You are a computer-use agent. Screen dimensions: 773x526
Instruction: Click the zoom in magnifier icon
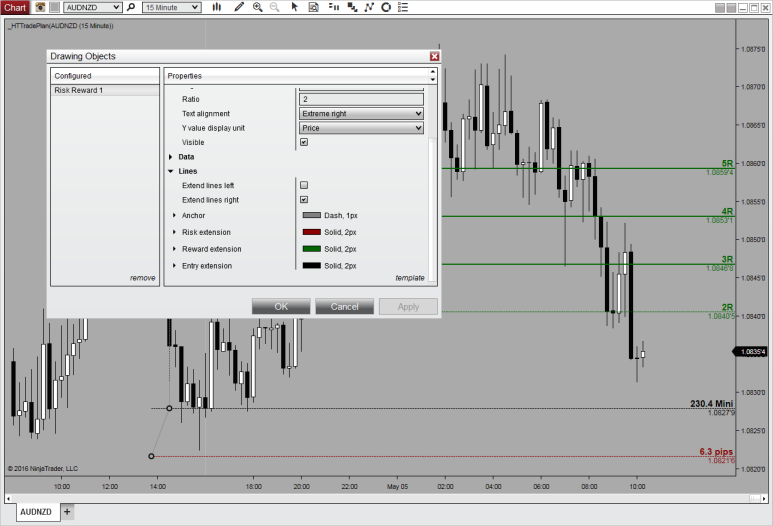(x=257, y=7)
